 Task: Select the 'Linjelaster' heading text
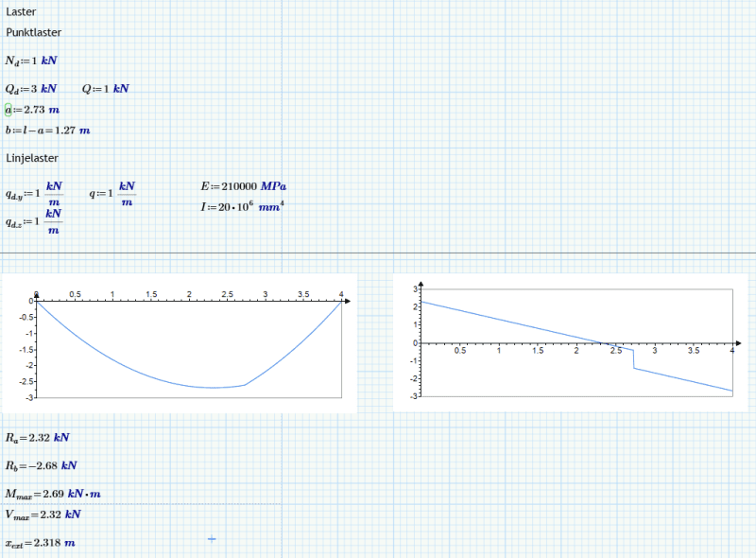(32, 158)
